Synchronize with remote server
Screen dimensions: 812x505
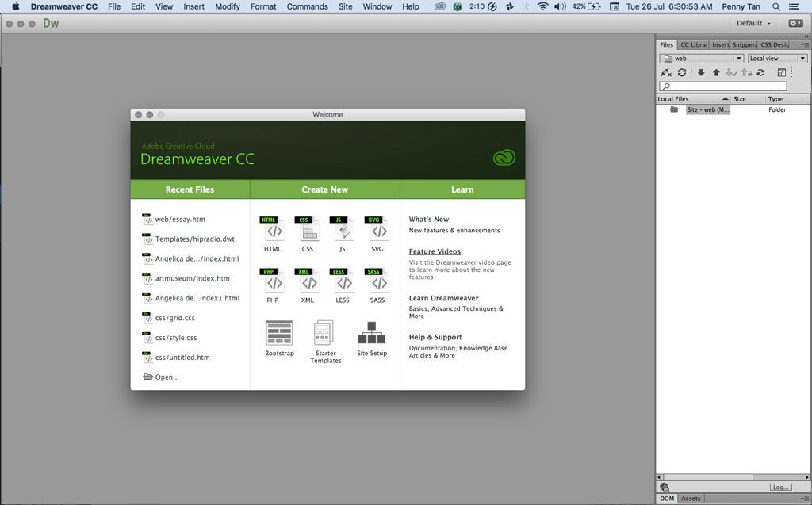[760, 72]
